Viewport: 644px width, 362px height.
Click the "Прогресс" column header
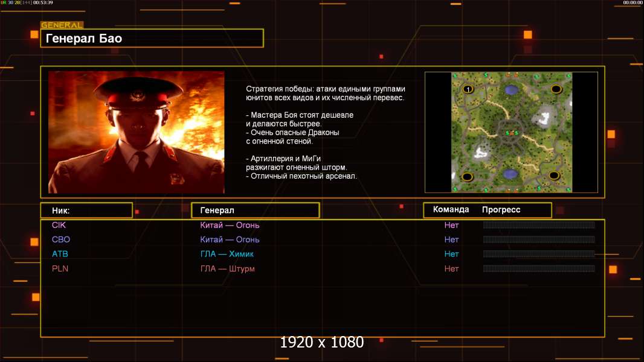click(501, 209)
